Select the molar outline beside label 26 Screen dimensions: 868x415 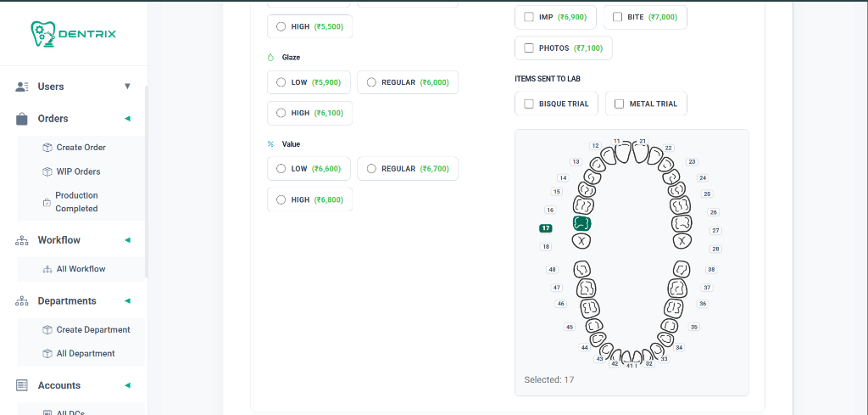tap(681, 205)
